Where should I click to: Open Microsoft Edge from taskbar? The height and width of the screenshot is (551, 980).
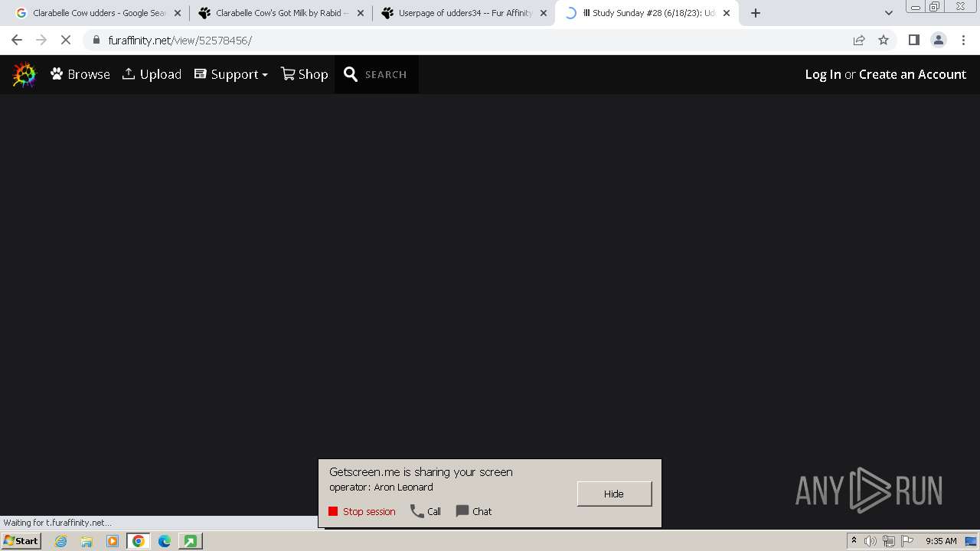point(165,541)
